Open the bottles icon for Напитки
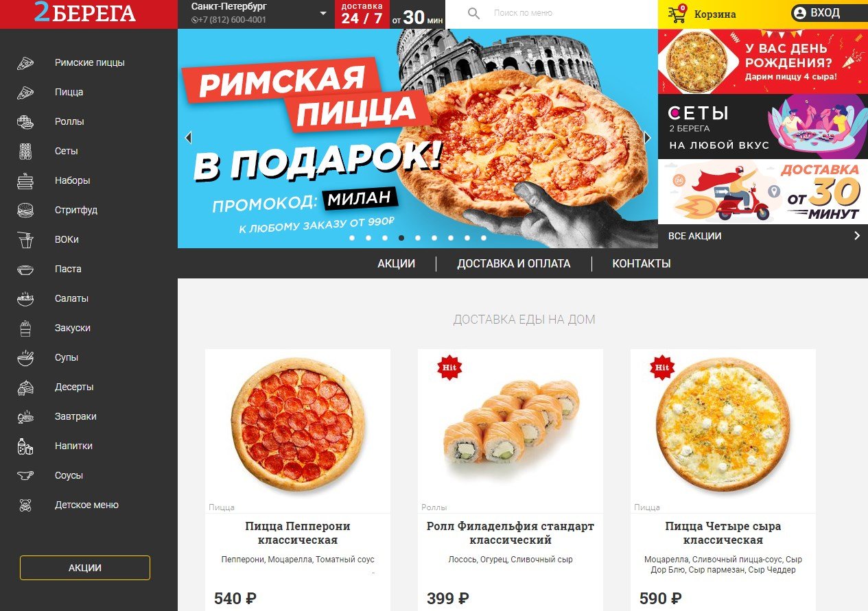Screen dimensions: 868x611 (25, 446)
